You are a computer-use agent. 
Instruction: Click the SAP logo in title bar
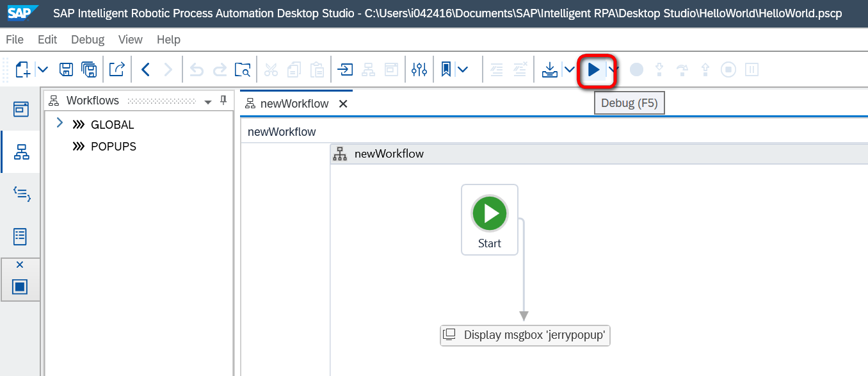point(23,13)
